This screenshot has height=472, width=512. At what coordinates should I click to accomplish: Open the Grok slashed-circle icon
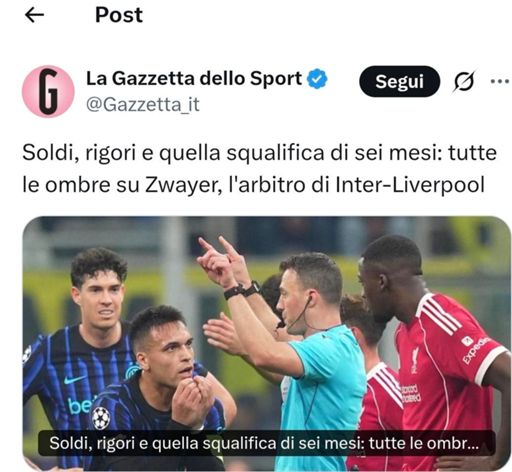(x=464, y=81)
